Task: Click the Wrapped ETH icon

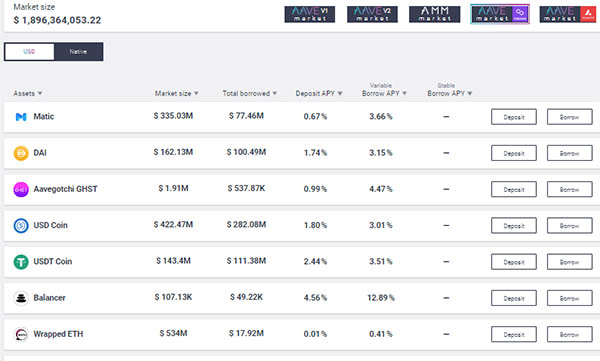Action: click(x=21, y=334)
